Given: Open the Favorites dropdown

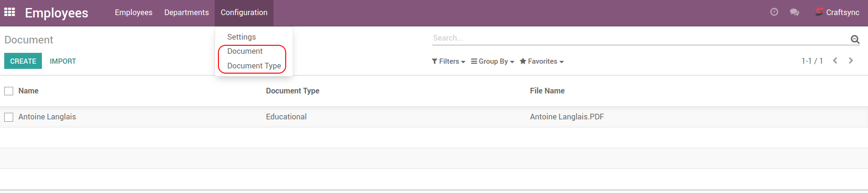Looking at the screenshot, I should [542, 61].
